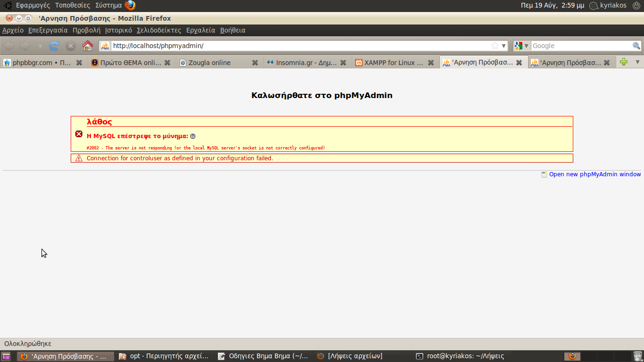Image resolution: width=644 pixels, height=362 pixels.
Task: Close the Insomnia.gr tab
Action: point(343,63)
